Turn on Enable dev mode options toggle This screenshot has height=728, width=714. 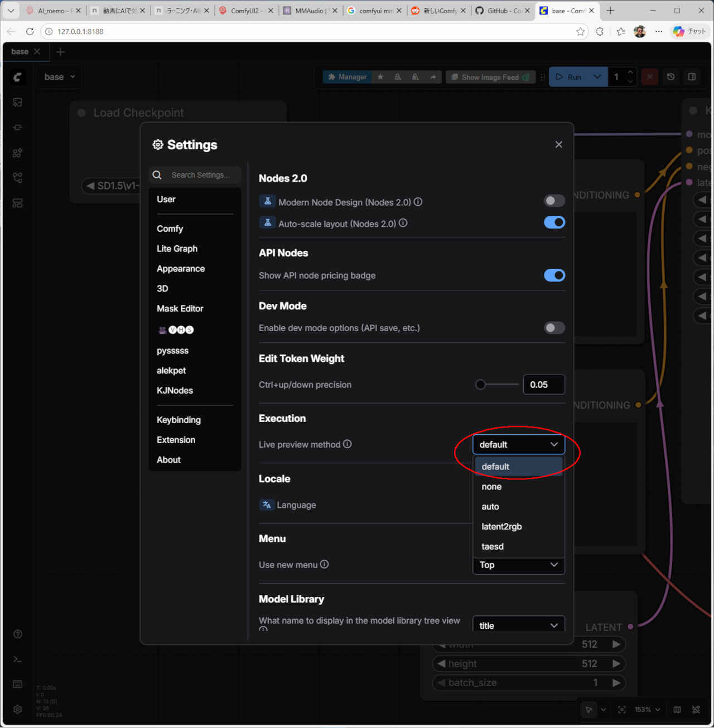[x=554, y=328]
